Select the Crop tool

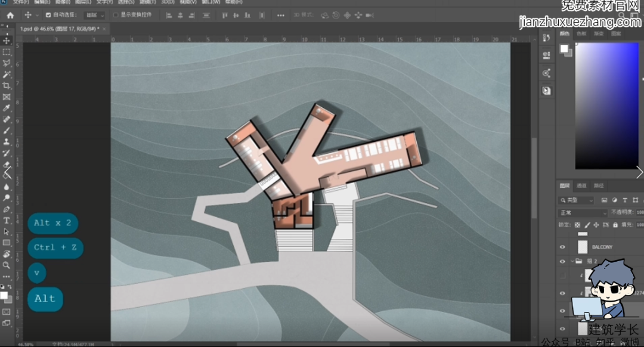tap(7, 86)
